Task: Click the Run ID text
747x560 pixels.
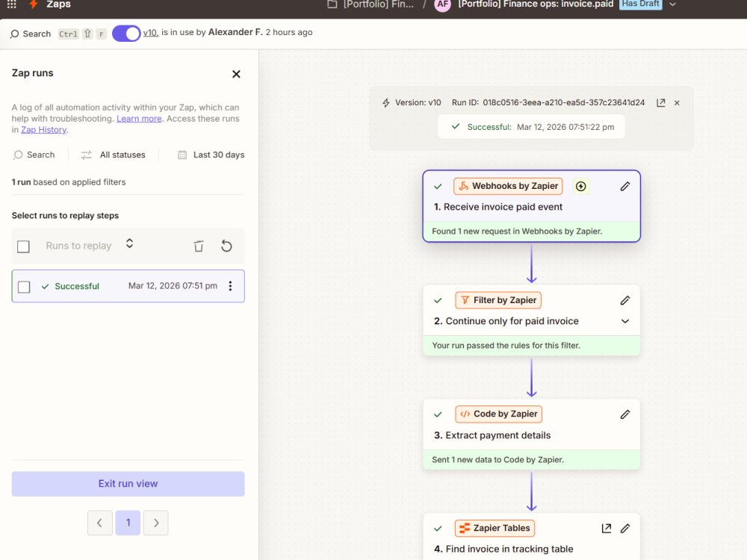Action: [548, 103]
